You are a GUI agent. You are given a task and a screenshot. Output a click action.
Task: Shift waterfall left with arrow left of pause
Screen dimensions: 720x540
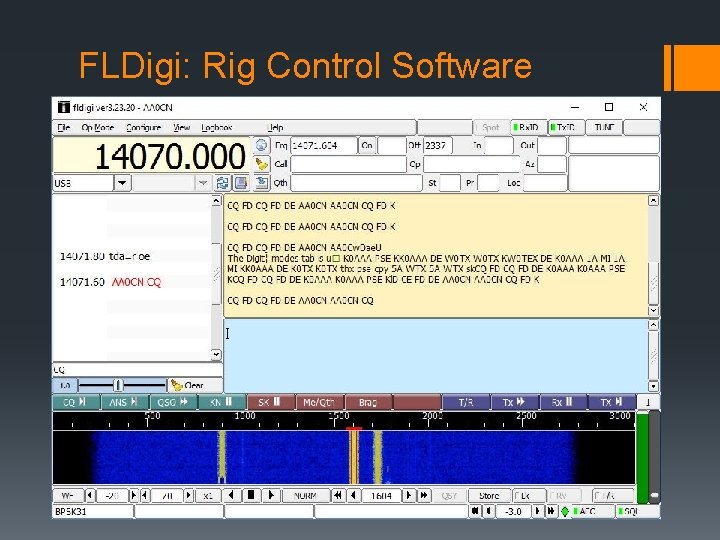click(231, 495)
